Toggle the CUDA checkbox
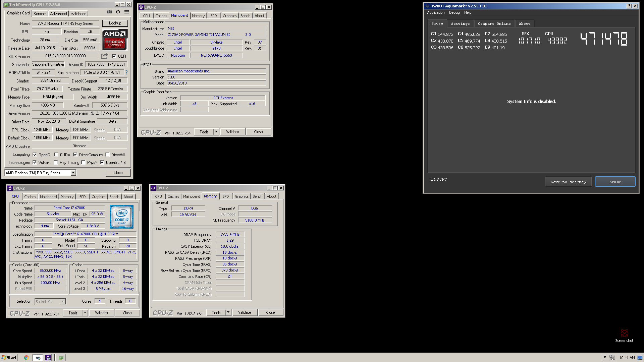This screenshot has width=644, height=362. [56, 155]
